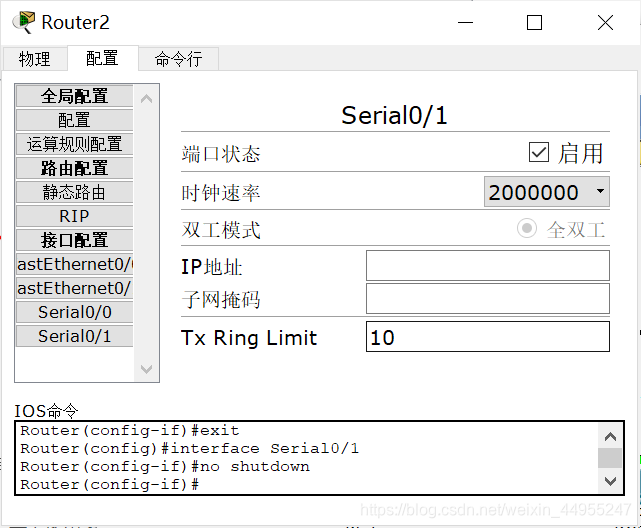Select the Serial0/0 interface
Viewport: 641px width, 528px height.
(x=74, y=312)
